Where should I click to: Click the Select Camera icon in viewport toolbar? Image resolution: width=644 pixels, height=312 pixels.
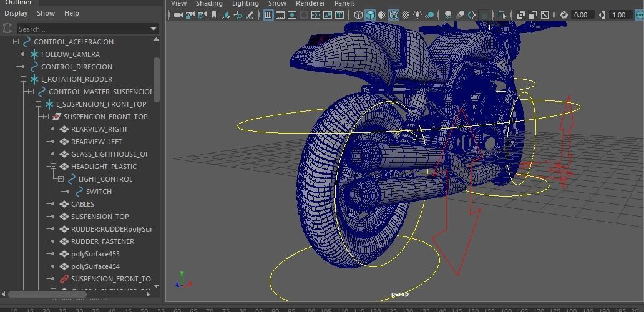click(178, 15)
